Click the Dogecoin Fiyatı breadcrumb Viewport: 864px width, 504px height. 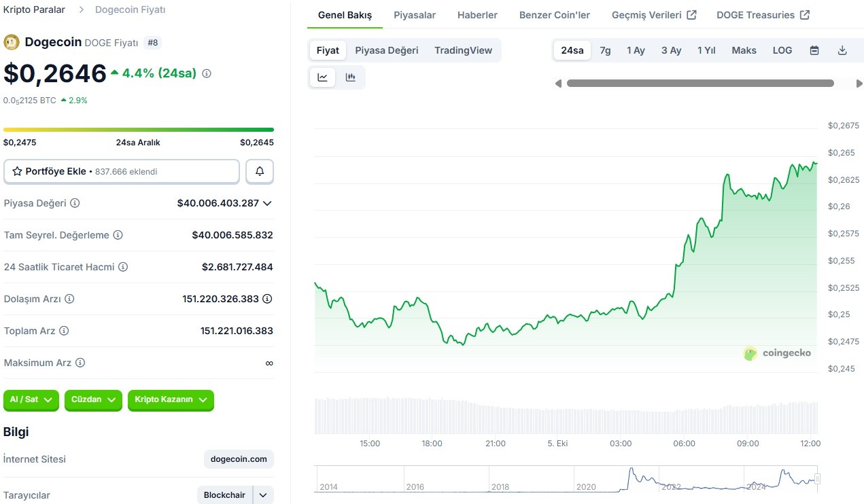pyautogui.click(x=130, y=10)
